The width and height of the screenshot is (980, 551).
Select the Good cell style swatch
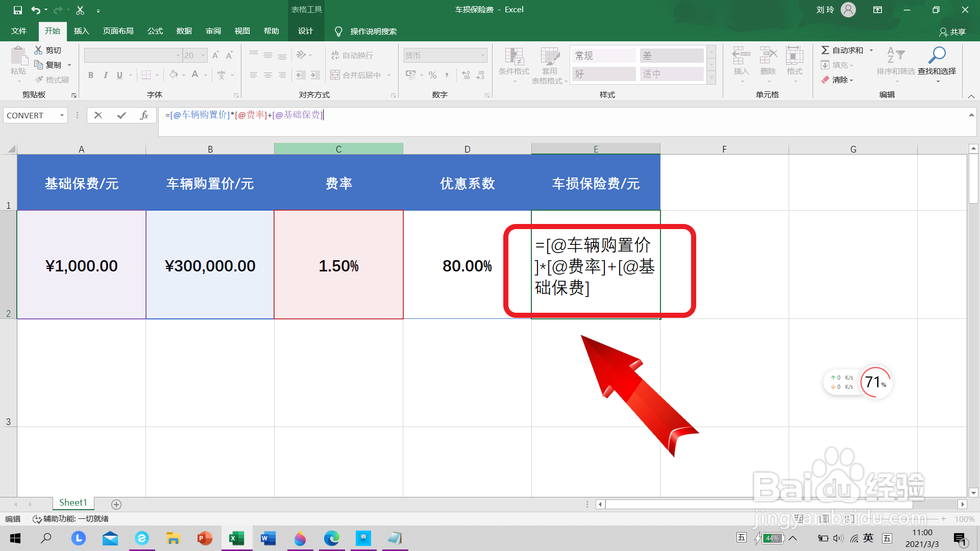(x=603, y=74)
